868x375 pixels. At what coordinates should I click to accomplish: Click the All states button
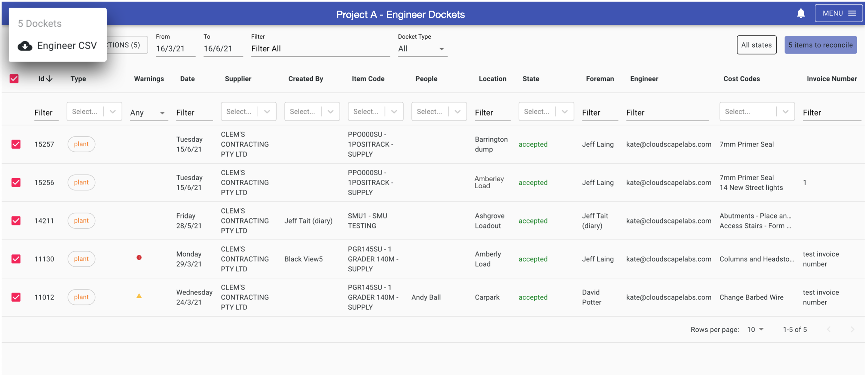tap(756, 45)
